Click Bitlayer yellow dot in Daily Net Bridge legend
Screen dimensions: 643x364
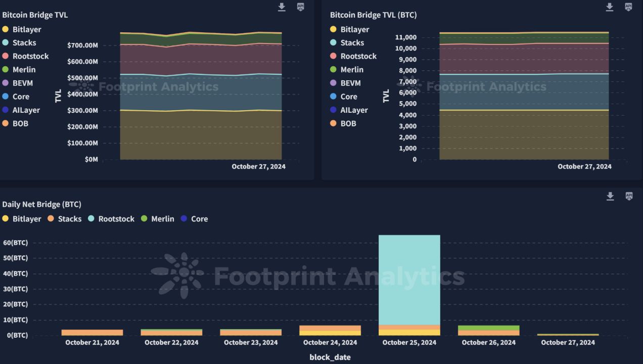pos(6,219)
